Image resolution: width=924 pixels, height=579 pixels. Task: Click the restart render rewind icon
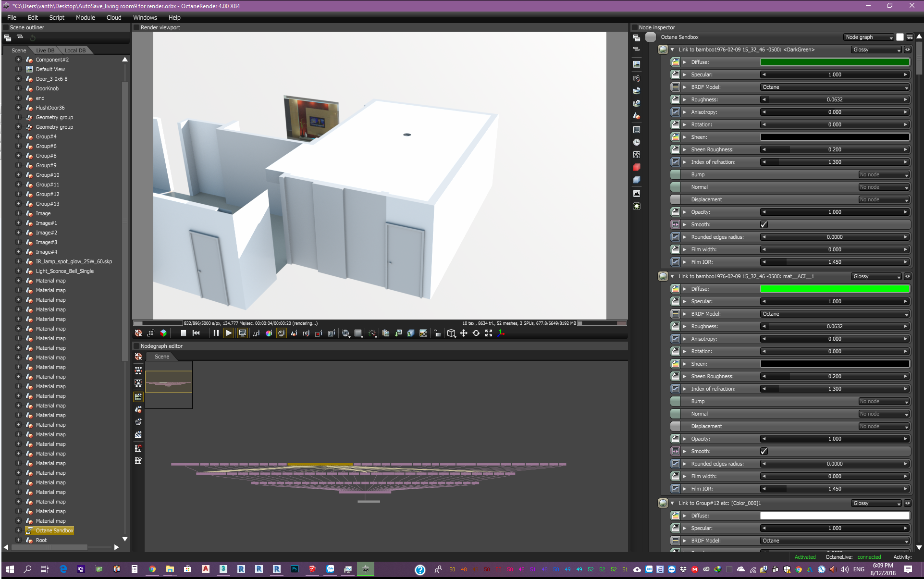pyautogui.click(x=196, y=333)
